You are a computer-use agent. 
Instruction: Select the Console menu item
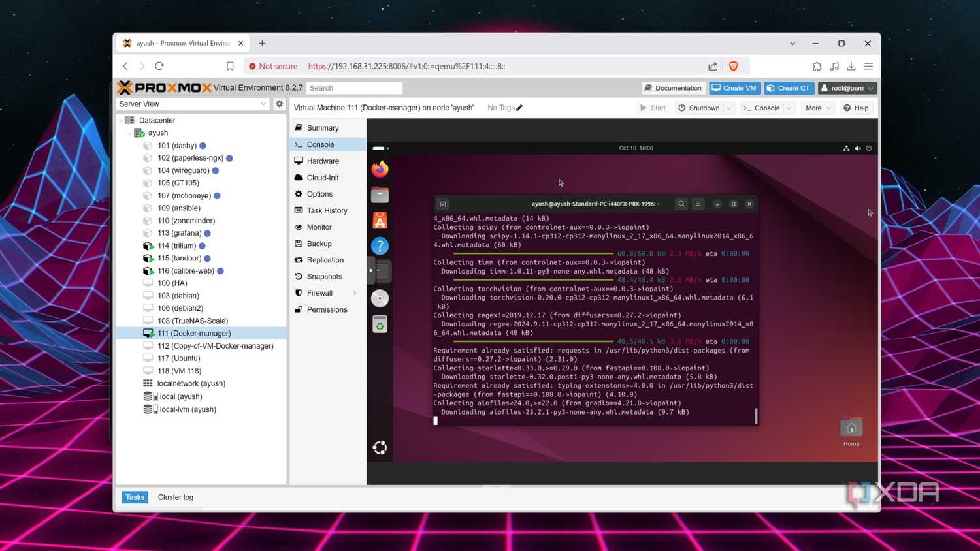click(327, 144)
